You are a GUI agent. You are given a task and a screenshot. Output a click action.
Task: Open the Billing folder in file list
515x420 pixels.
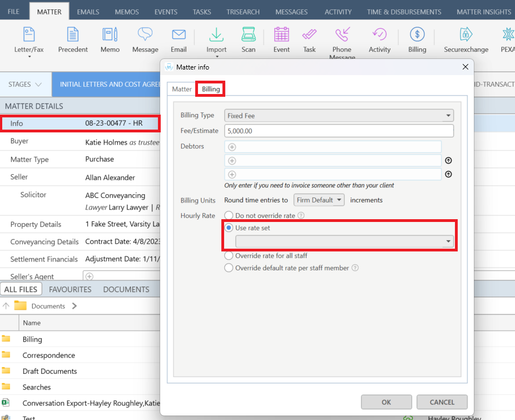click(32, 339)
